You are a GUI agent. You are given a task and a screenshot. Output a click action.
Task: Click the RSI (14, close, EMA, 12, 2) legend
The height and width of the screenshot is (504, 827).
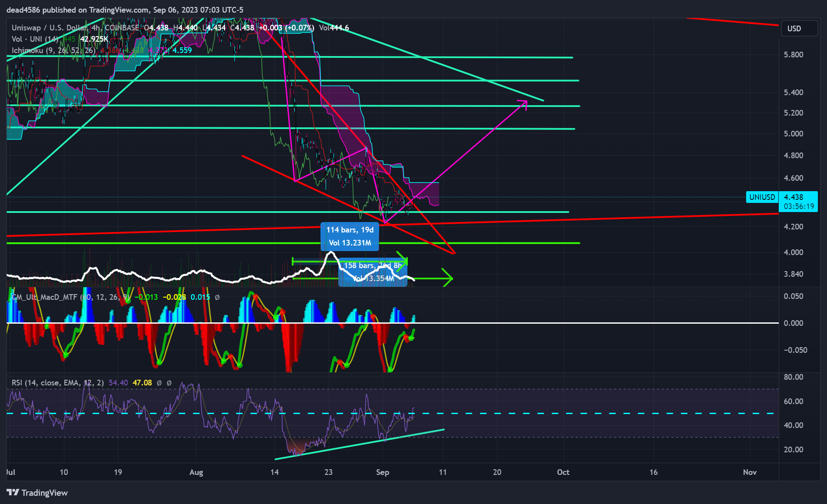point(57,382)
